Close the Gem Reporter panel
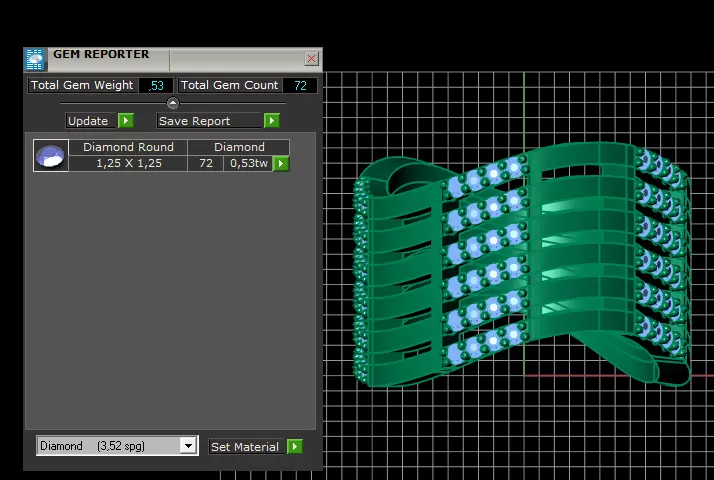714x480 pixels. click(x=311, y=59)
